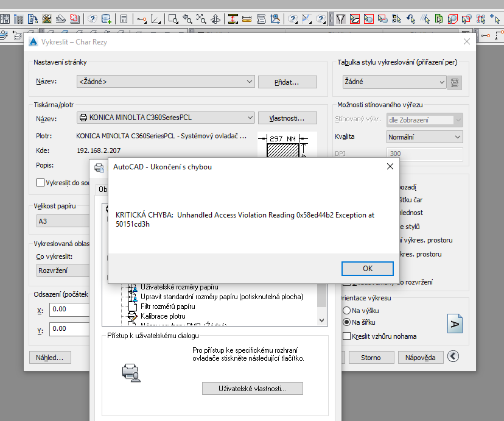504x421 pixels.
Task: Click the DPI input field
Action: pyautogui.click(x=424, y=154)
